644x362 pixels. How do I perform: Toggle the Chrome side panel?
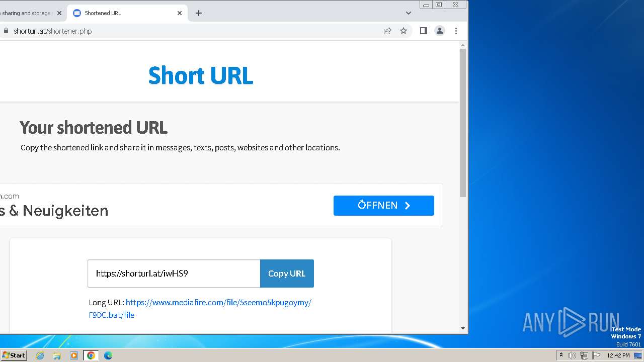click(424, 31)
